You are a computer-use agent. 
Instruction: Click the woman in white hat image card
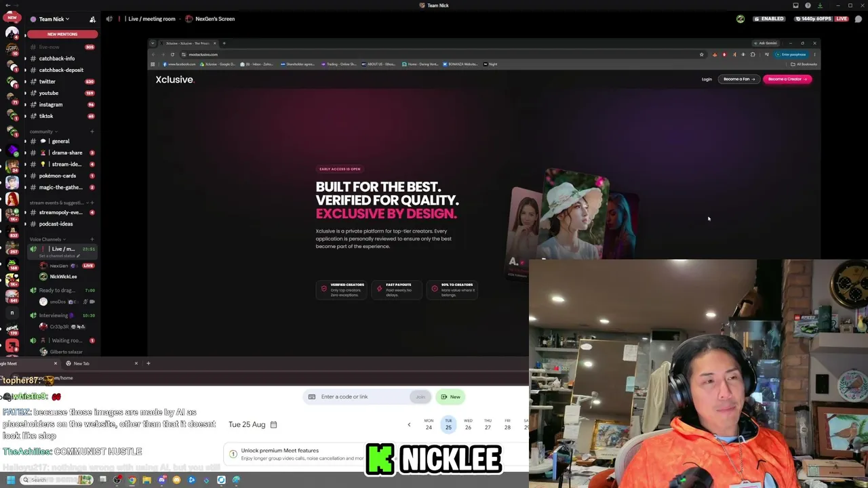click(x=576, y=213)
